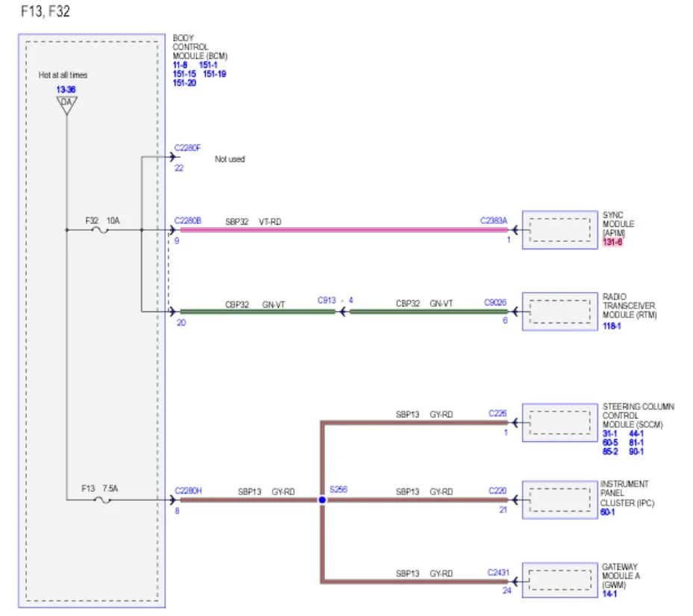
Task: Select the Not used label
Action: tap(230, 159)
